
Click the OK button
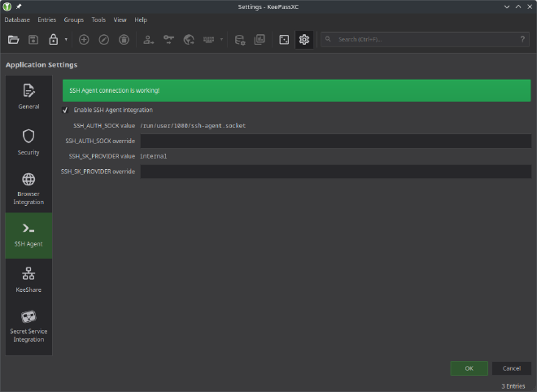tap(469, 368)
